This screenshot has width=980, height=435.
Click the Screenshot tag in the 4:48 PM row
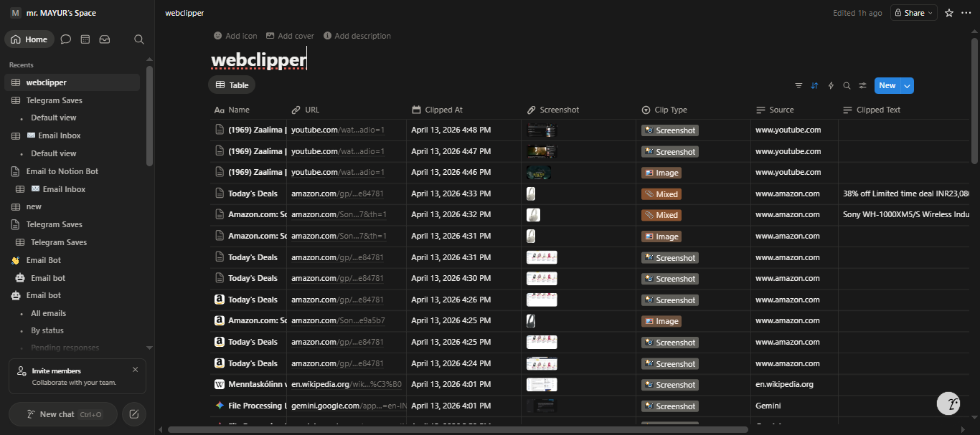670,130
